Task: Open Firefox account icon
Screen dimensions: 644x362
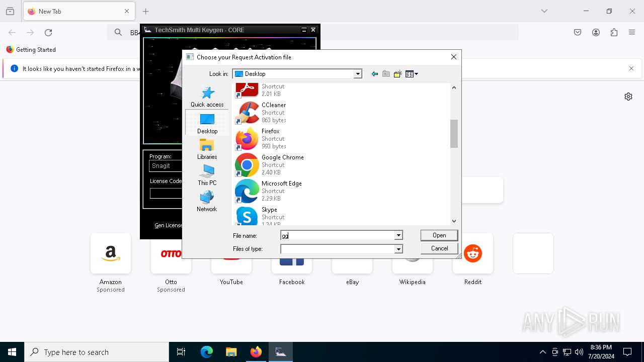Action: [x=596, y=33]
